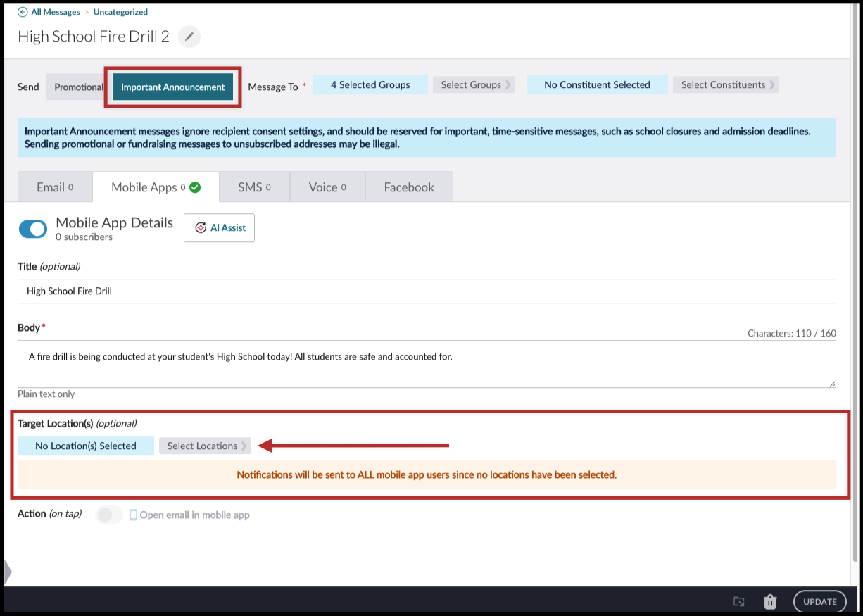
Task: Click No Constituent Selected box
Action: [597, 84]
